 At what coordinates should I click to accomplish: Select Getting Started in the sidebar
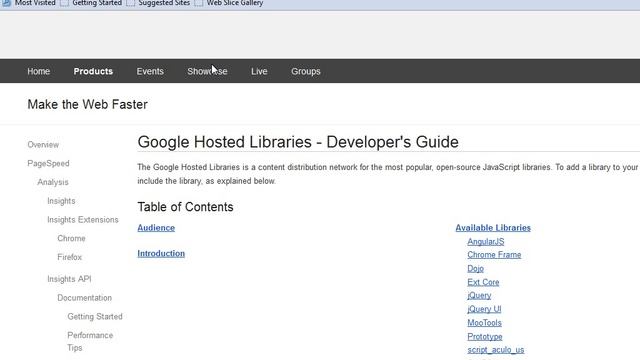click(95, 317)
